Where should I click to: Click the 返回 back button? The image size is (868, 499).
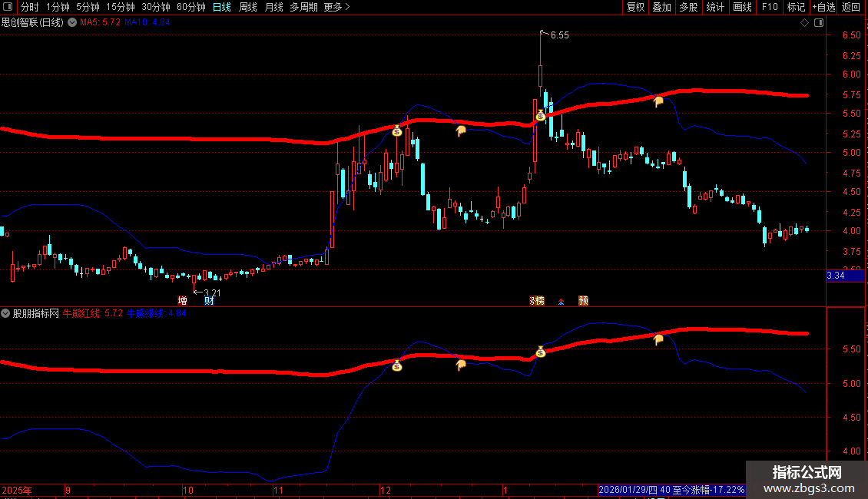(851, 7)
